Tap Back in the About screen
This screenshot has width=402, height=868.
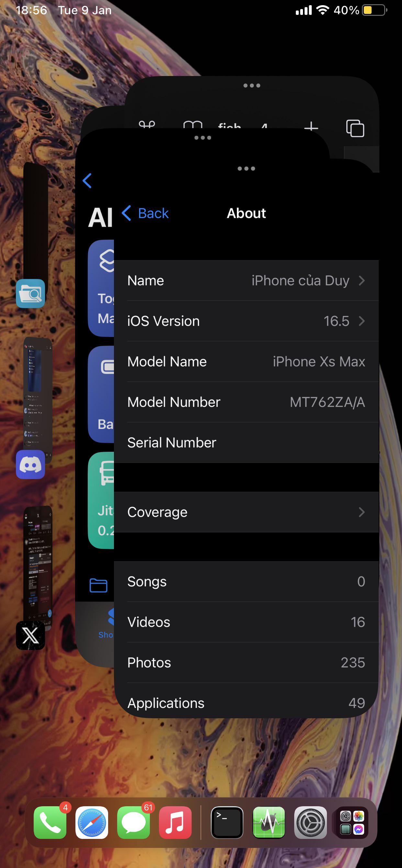click(x=145, y=213)
